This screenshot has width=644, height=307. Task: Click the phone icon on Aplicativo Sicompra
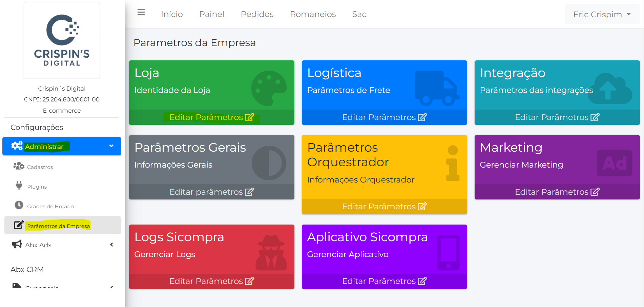tap(448, 253)
